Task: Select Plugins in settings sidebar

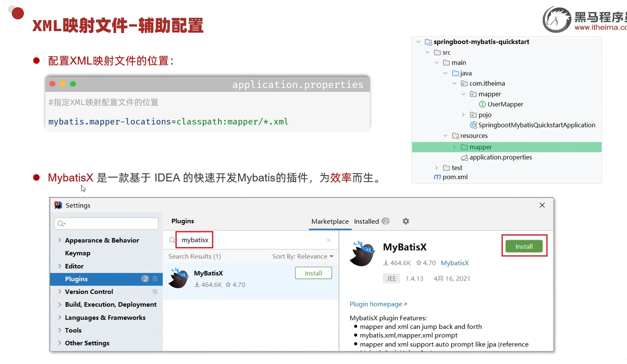Action: 106,279
